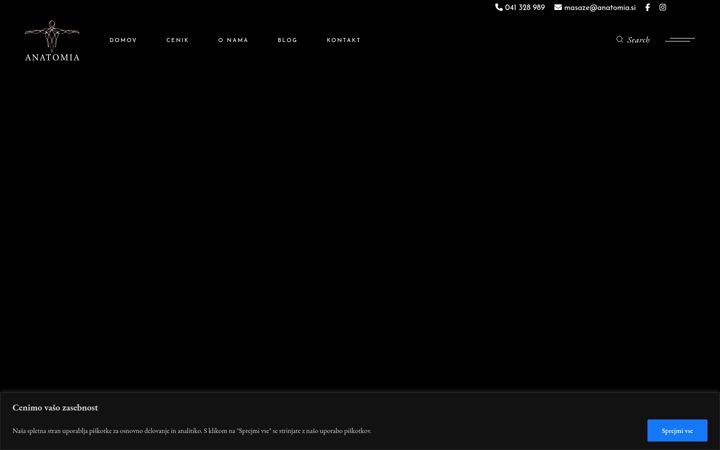Image resolution: width=720 pixels, height=450 pixels.
Task: Click the Search text field
Action: pos(638,40)
